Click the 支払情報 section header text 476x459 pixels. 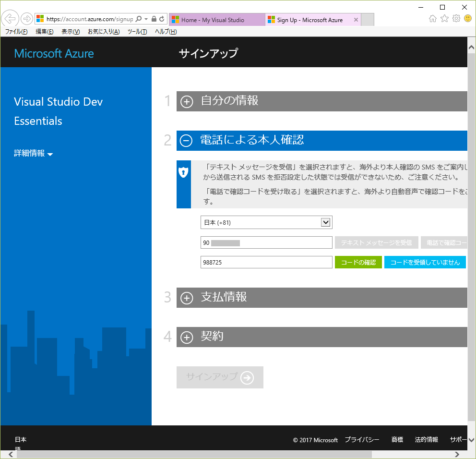tap(224, 297)
